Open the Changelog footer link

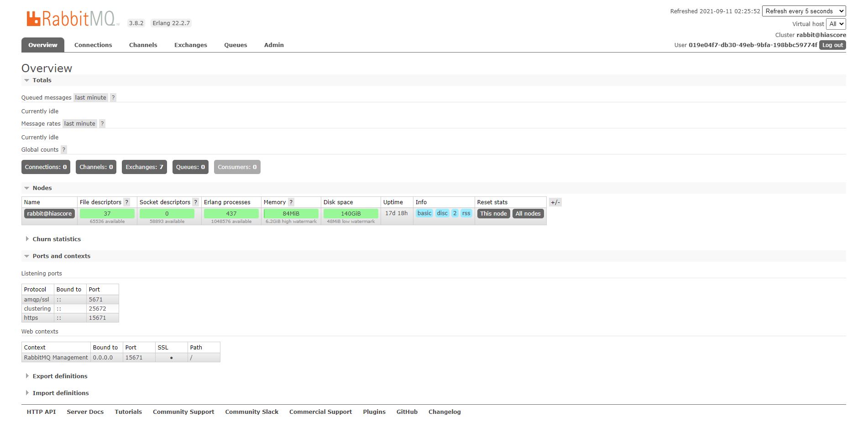click(444, 412)
